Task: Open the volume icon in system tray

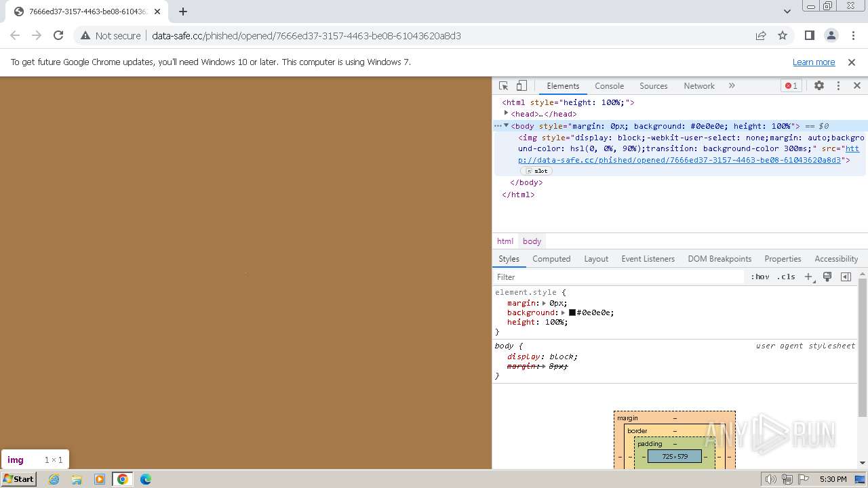Action: click(770, 479)
